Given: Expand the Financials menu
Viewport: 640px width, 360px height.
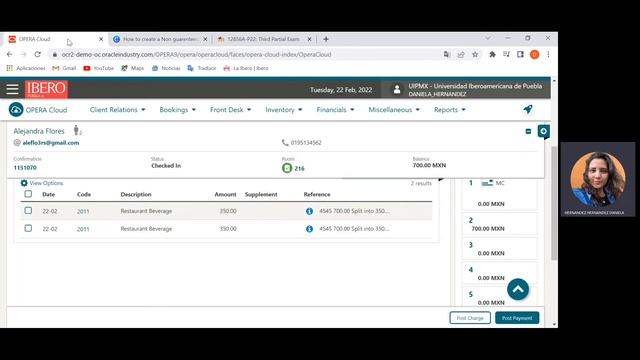Looking at the screenshot, I should (x=335, y=109).
